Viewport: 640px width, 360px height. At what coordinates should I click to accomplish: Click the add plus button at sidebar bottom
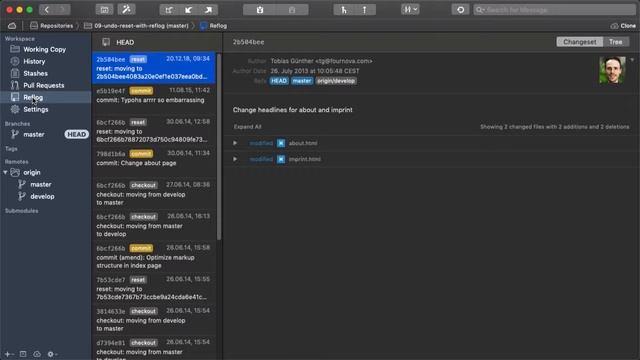click(8, 354)
